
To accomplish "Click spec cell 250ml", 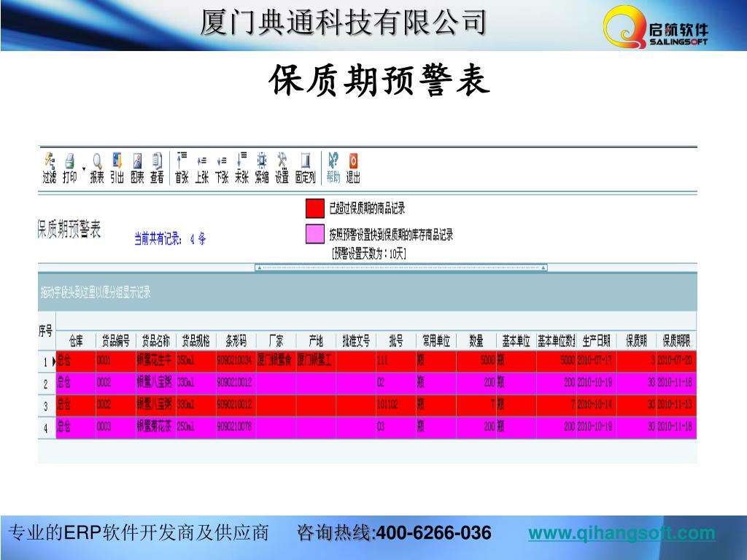I will click(x=196, y=427).
